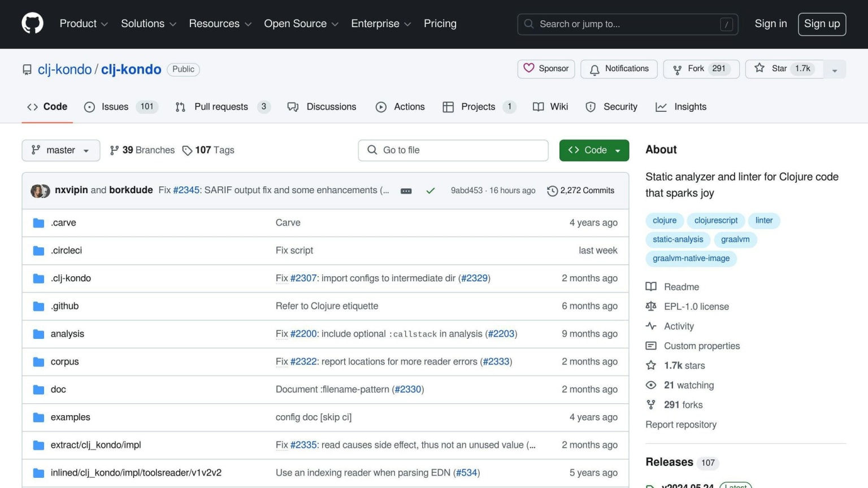Click the commit history clock icon
Viewport: 868px width, 488px height.
(552, 191)
